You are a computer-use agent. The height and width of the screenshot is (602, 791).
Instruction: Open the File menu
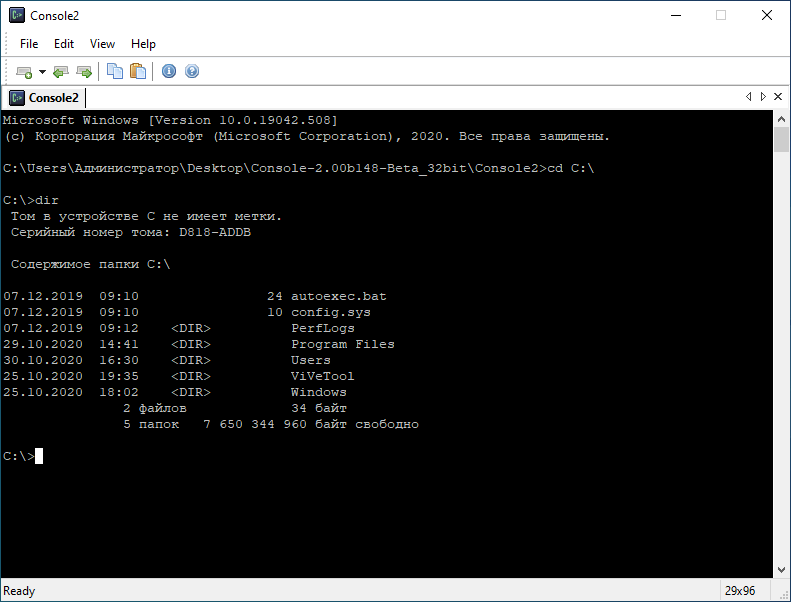(29, 44)
